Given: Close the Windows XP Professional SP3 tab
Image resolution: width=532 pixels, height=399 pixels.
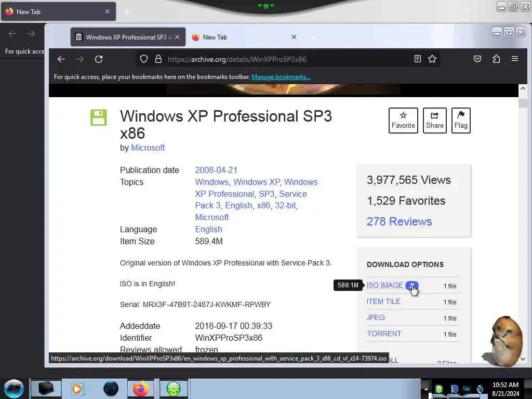Looking at the screenshot, I should point(177,37).
